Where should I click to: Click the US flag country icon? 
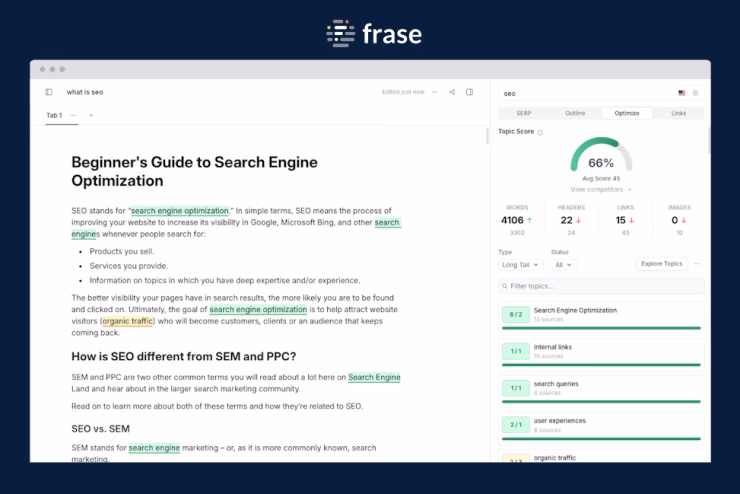pyautogui.click(x=681, y=93)
